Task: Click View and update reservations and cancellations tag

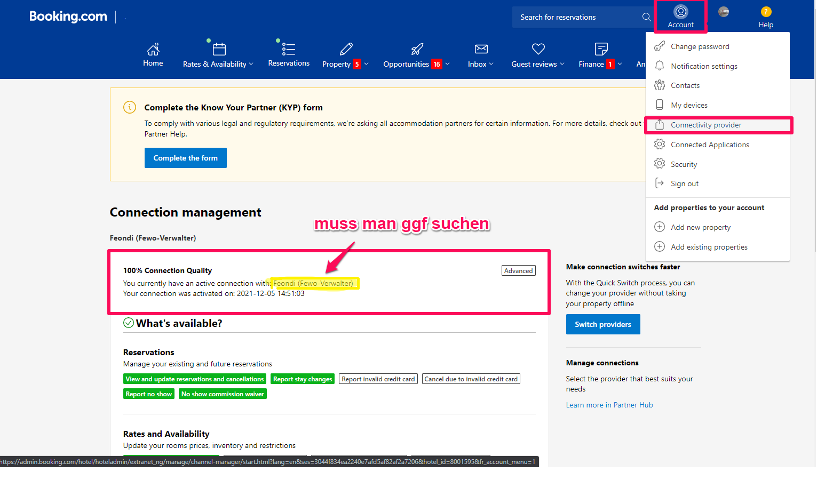Action: 195,379
